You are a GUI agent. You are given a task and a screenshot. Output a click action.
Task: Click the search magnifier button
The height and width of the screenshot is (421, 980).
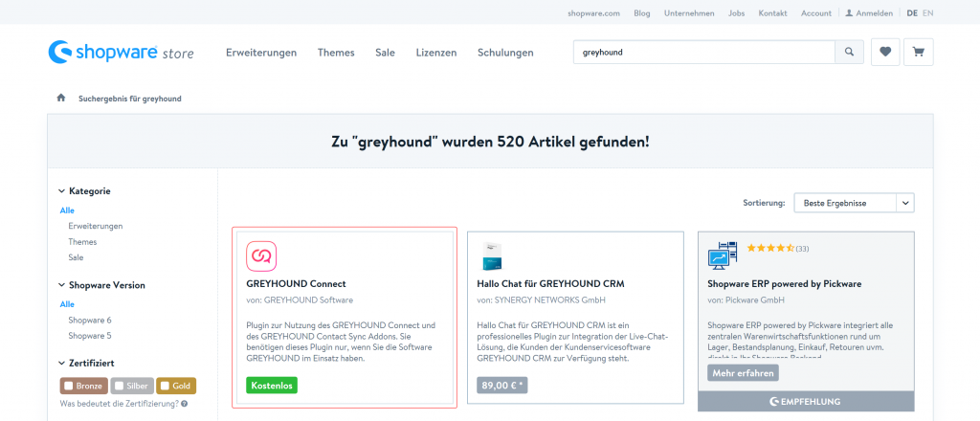(x=849, y=53)
